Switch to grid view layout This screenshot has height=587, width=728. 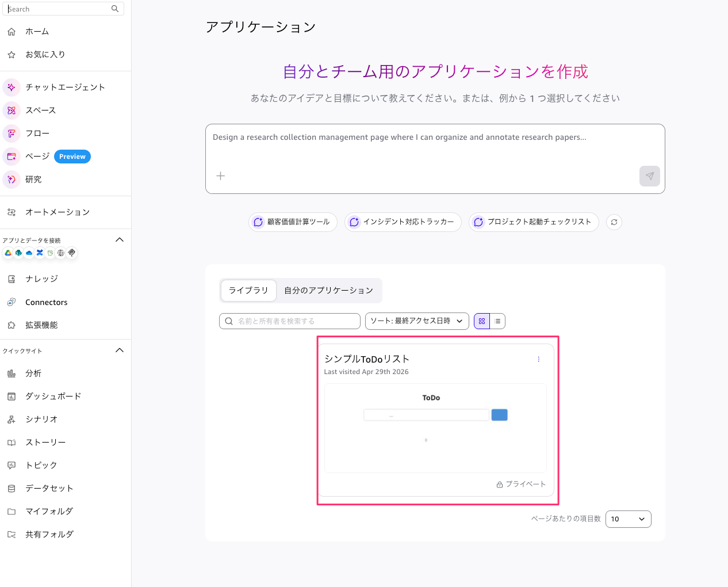pos(482,321)
